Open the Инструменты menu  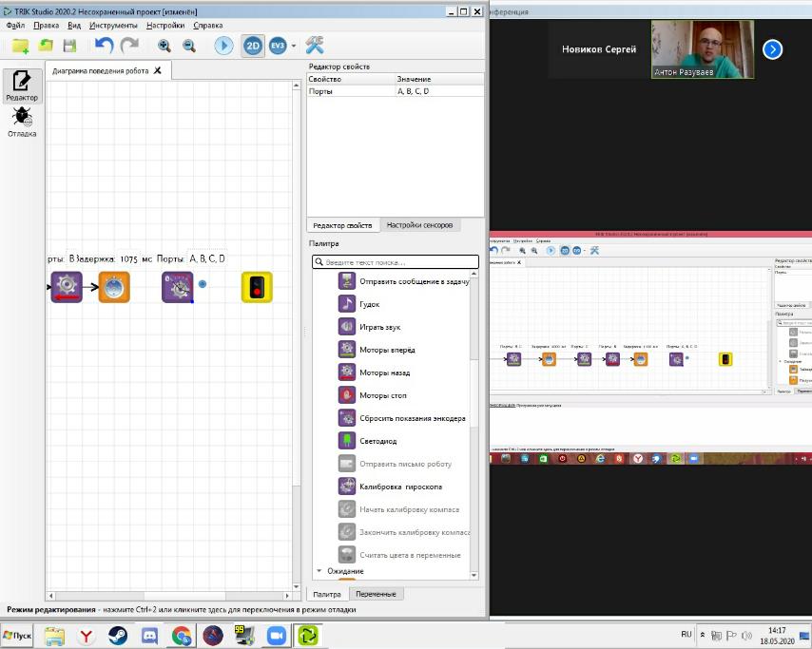[113, 26]
